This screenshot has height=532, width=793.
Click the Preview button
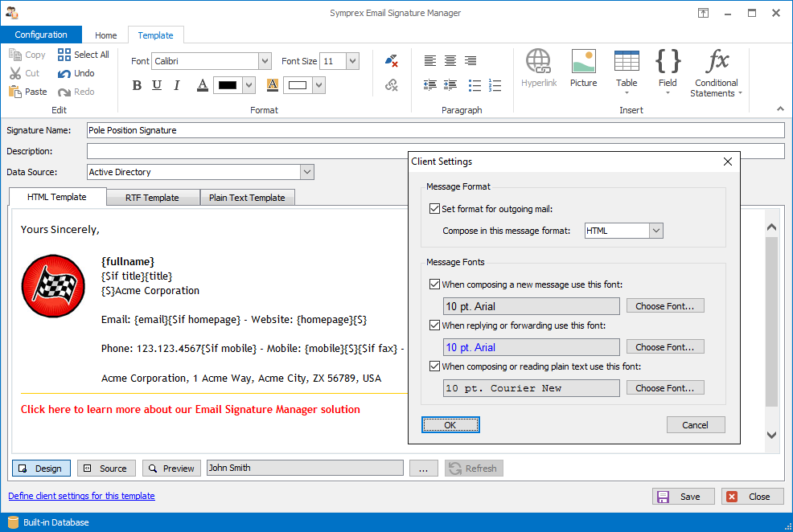click(x=171, y=469)
